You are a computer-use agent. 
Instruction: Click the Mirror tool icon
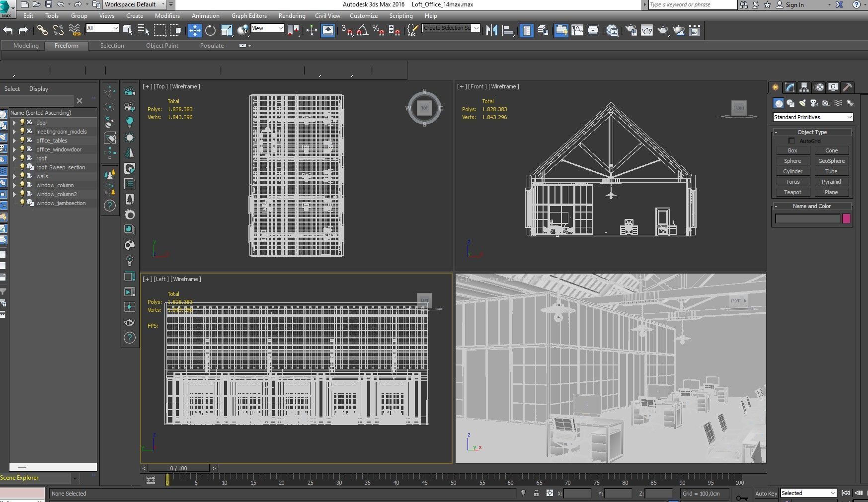point(491,30)
